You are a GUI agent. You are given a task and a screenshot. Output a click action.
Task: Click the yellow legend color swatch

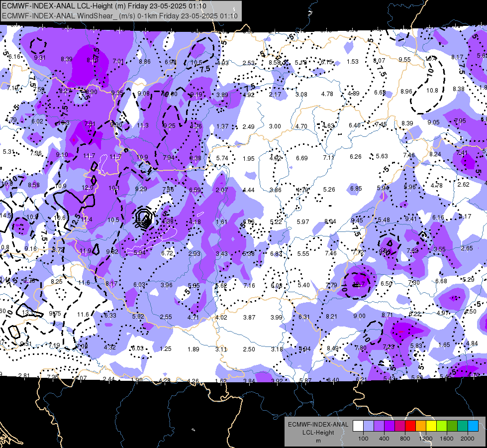[x=431, y=426]
